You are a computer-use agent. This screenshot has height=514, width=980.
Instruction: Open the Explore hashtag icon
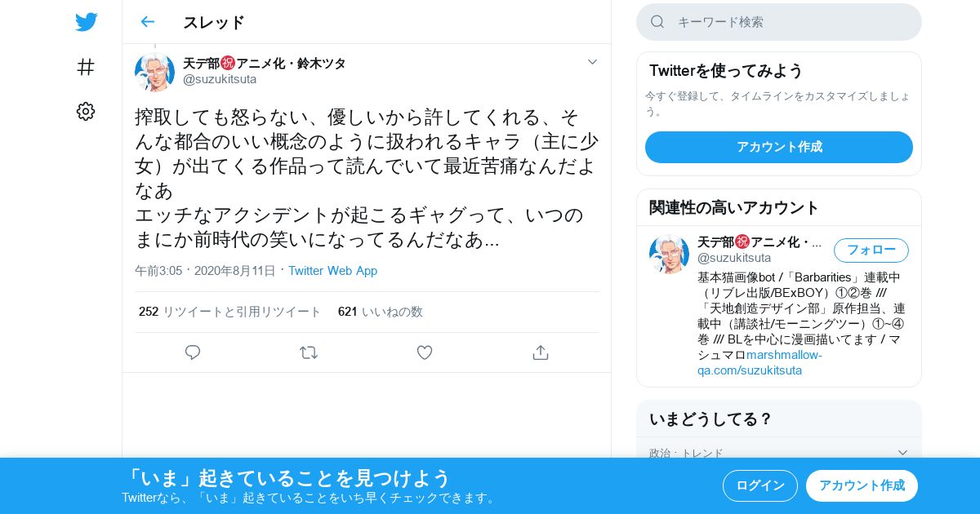click(x=86, y=67)
